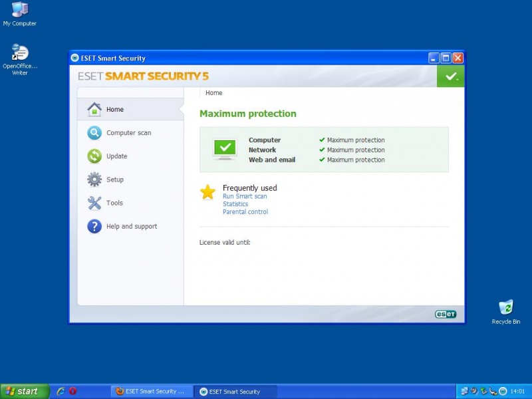The width and height of the screenshot is (532, 399).
Task: Click the Windows start button
Action: (x=25, y=391)
